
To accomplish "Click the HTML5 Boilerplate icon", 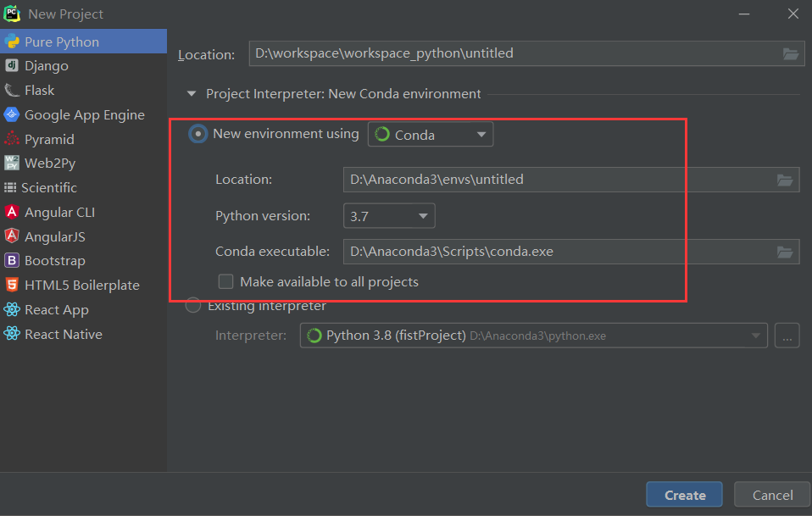I will tap(11, 285).
